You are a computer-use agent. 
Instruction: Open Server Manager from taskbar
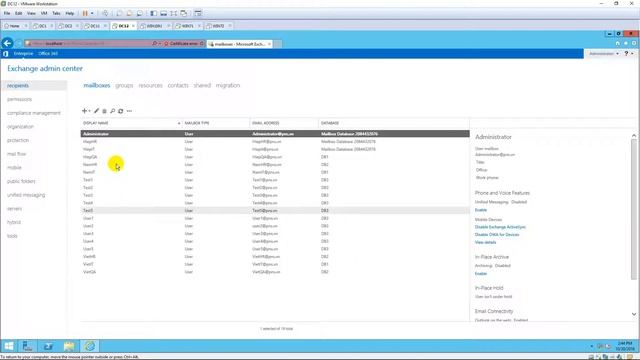pos(27,346)
